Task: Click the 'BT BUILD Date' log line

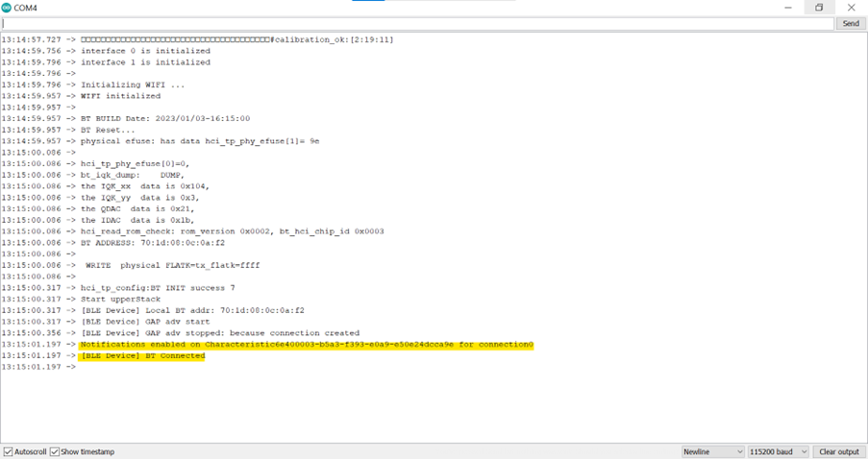Action: point(165,118)
